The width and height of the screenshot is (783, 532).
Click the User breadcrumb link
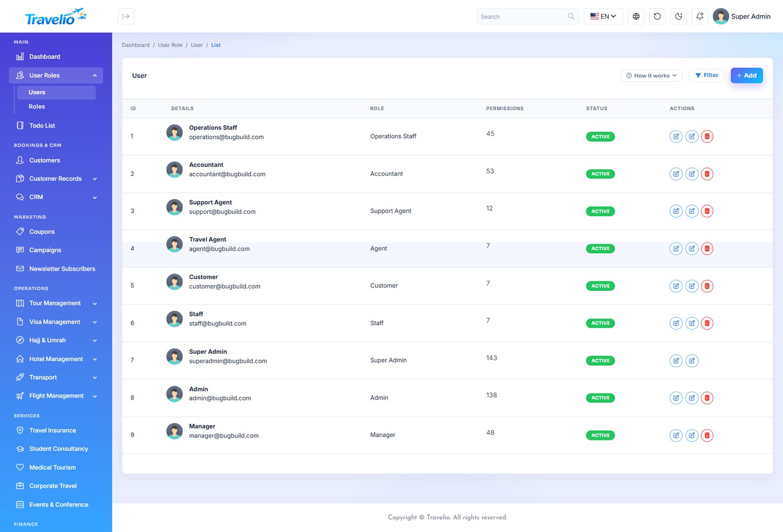point(197,45)
